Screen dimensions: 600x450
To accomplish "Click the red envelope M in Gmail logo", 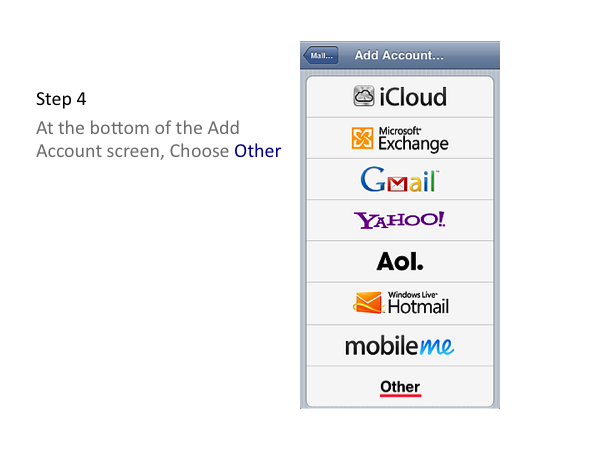I will 398,184.
